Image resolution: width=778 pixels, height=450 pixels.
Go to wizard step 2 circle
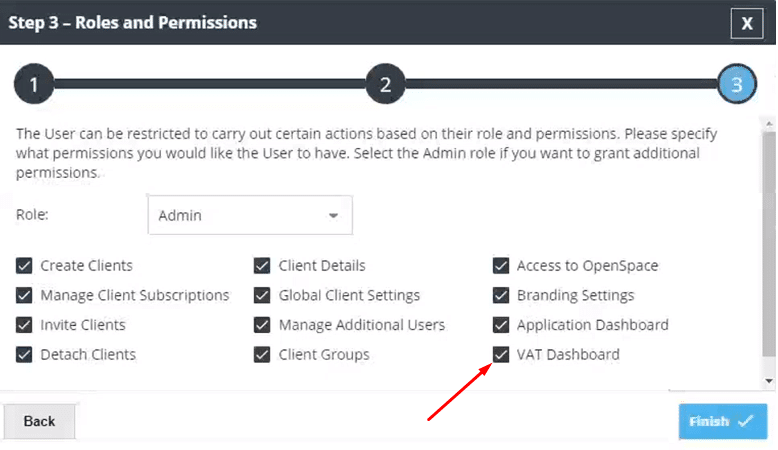pyautogui.click(x=385, y=85)
